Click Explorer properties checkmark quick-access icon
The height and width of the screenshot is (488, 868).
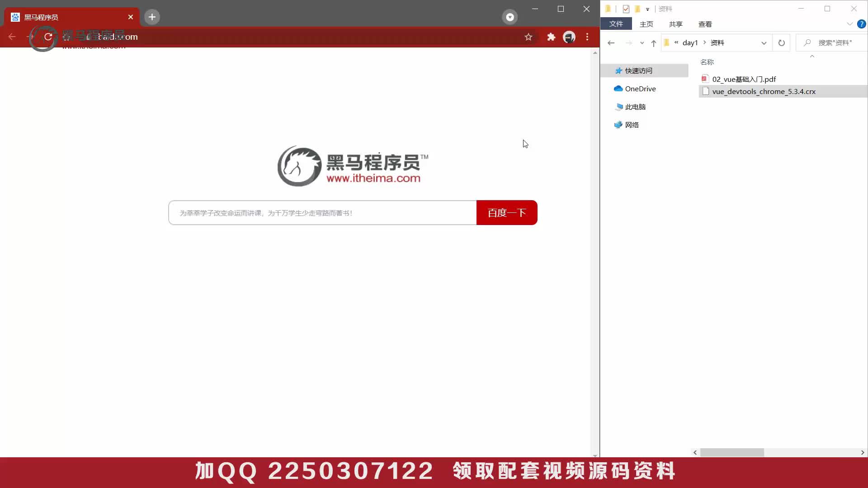pos(626,9)
